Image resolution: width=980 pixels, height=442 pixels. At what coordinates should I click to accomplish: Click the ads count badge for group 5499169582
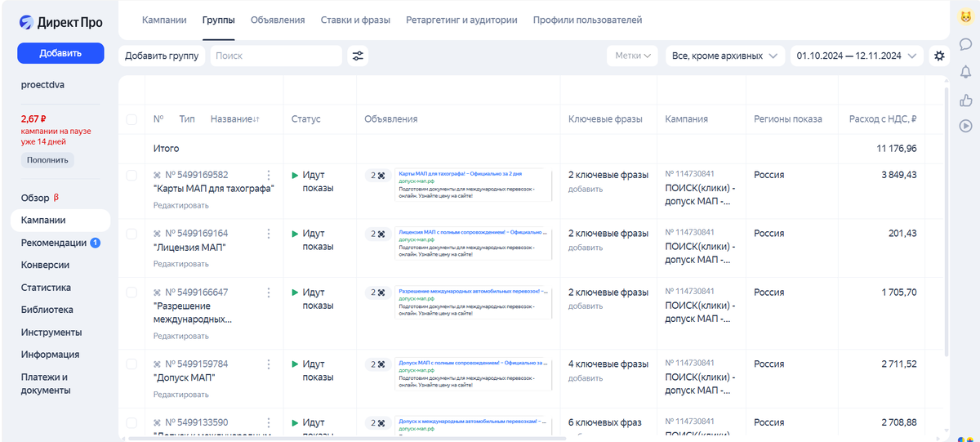[x=376, y=175]
